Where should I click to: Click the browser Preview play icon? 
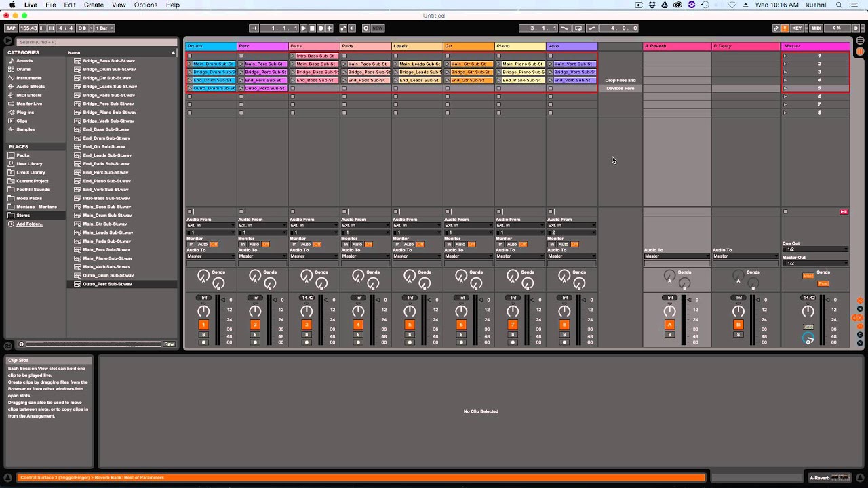click(8, 41)
